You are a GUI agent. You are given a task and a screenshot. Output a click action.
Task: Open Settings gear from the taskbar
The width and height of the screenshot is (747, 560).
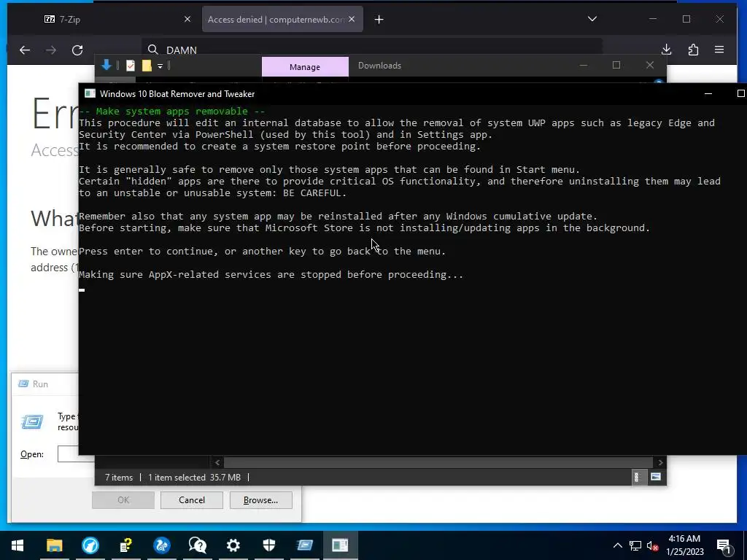coord(233,545)
